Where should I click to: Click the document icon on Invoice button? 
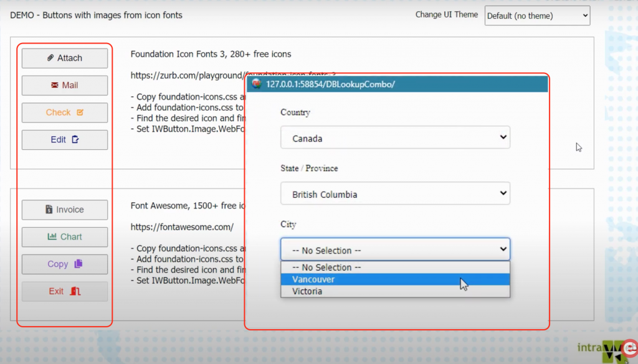(49, 210)
